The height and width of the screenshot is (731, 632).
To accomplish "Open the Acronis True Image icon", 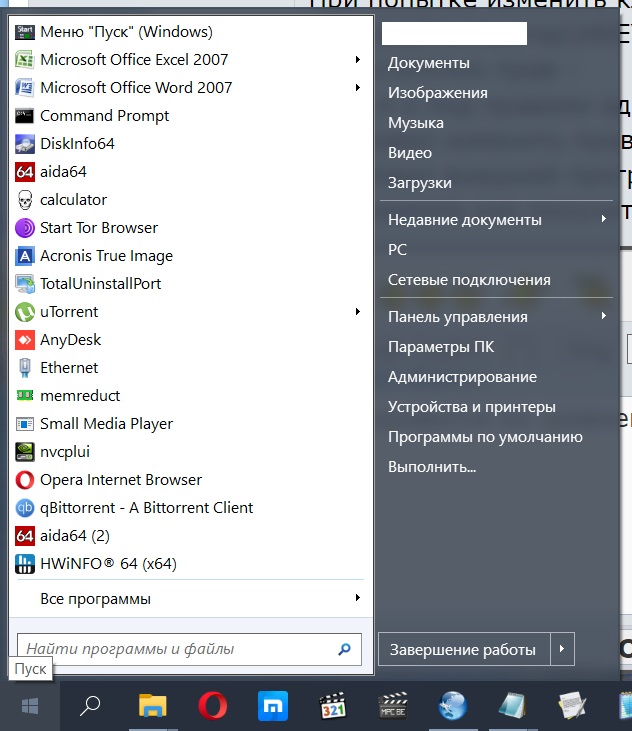I will [x=25, y=256].
